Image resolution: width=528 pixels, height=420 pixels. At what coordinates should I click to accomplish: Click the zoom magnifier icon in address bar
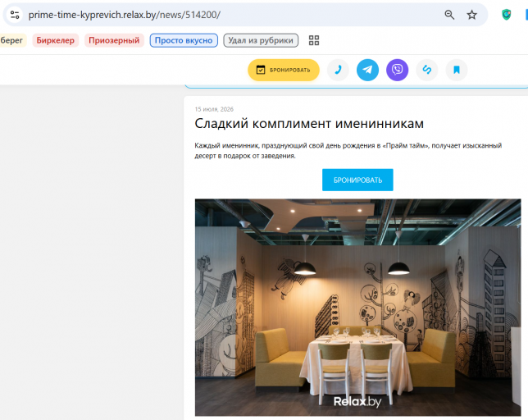pyautogui.click(x=449, y=15)
